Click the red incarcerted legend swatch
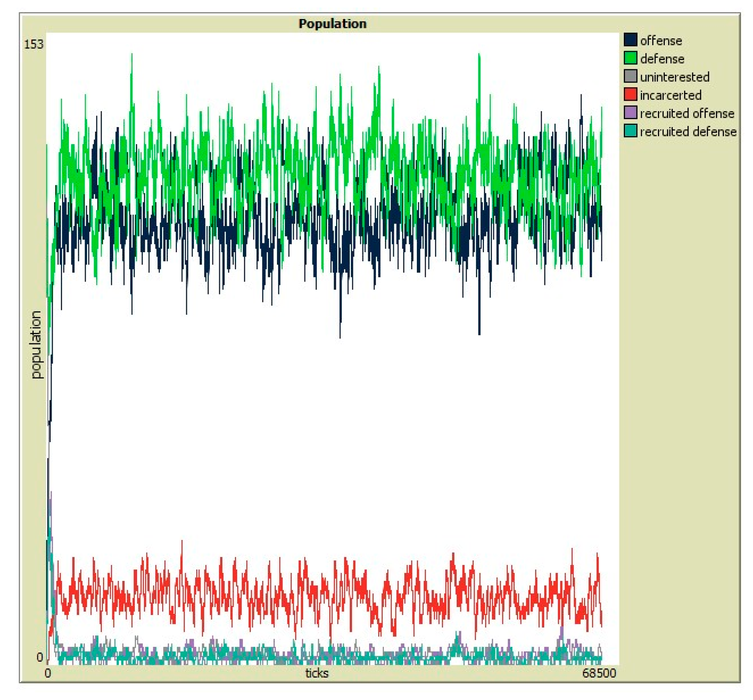The height and width of the screenshot is (700, 753). click(x=630, y=94)
